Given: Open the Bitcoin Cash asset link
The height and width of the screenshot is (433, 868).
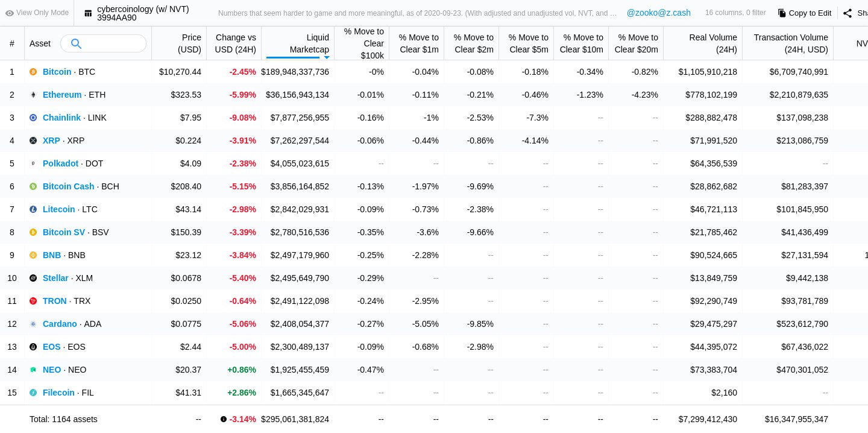Looking at the screenshot, I should point(68,186).
